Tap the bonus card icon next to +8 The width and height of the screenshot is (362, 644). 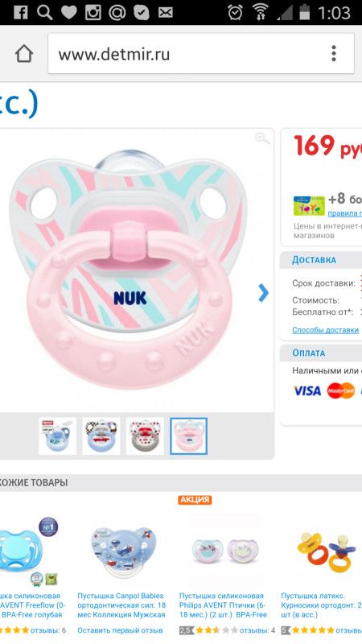309,205
